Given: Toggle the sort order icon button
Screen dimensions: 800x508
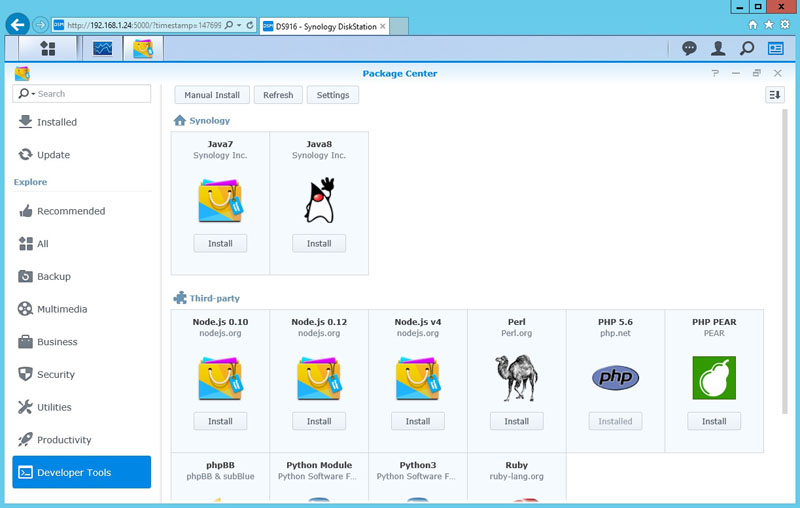Looking at the screenshot, I should pyautogui.click(x=774, y=94).
